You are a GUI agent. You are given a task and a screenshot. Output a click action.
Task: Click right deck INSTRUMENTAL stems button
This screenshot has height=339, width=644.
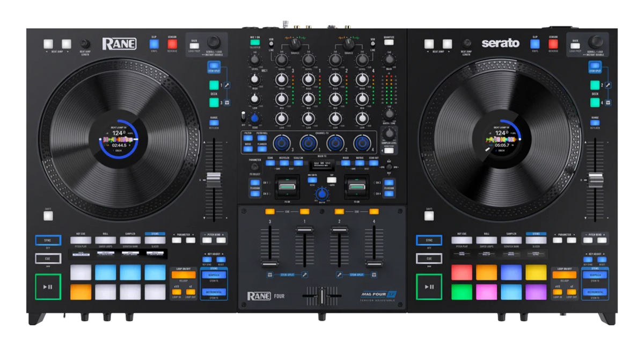pyautogui.click(x=594, y=292)
